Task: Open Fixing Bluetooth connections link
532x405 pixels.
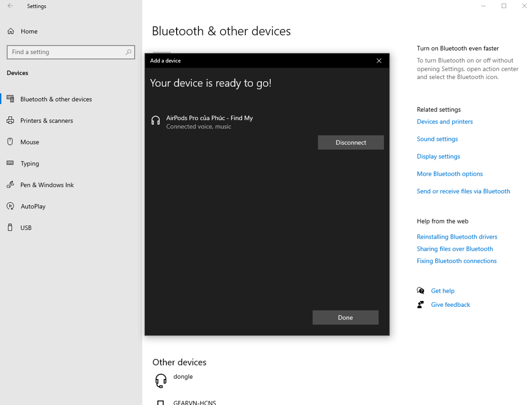Action: click(457, 260)
